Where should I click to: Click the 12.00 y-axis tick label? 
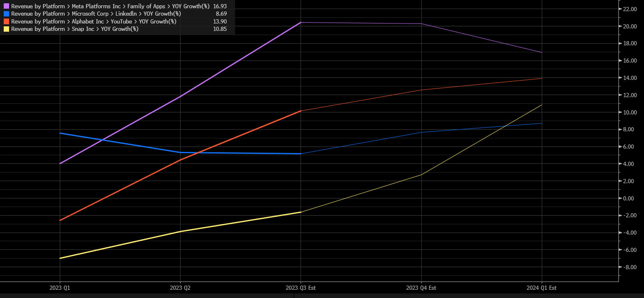click(630, 95)
